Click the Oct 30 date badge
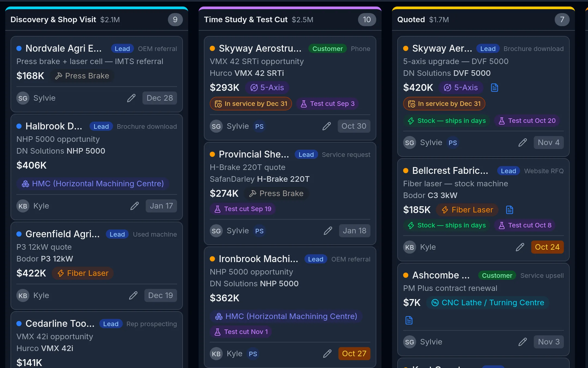Viewport: 588px width, 368px height. coord(354,126)
